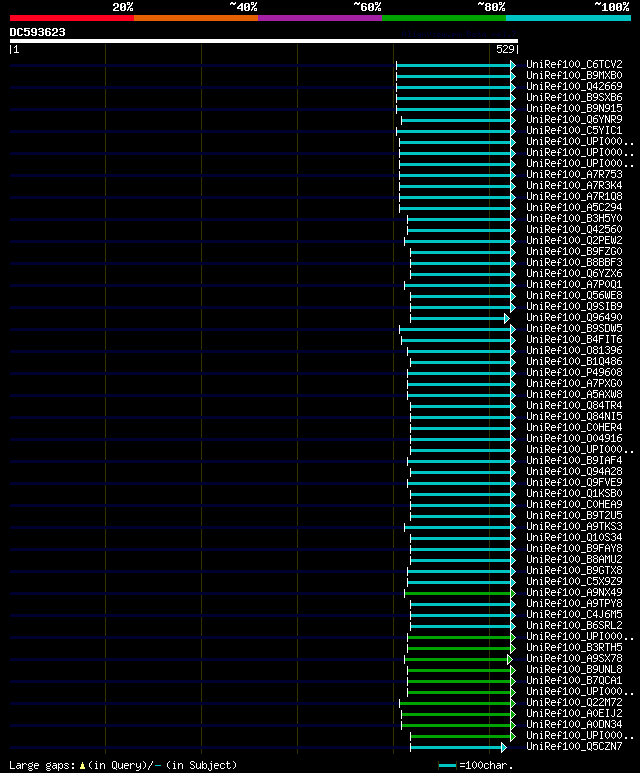The height and width of the screenshot is (773, 640).
Task: Select the UniRef100_A7PXG0 label
Action: point(574,384)
